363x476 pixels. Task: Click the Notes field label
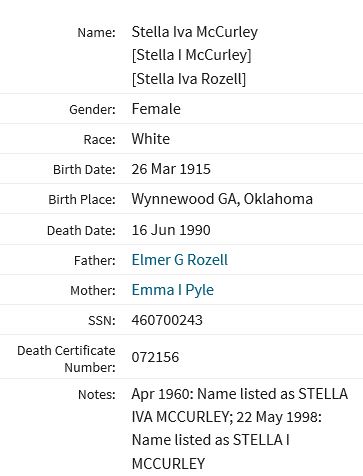click(97, 395)
